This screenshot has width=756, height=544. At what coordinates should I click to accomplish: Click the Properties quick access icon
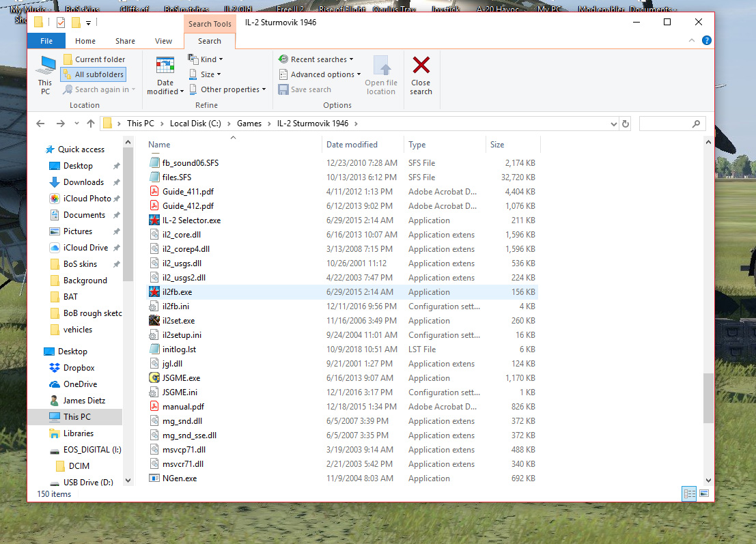click(x=61, y=22)
